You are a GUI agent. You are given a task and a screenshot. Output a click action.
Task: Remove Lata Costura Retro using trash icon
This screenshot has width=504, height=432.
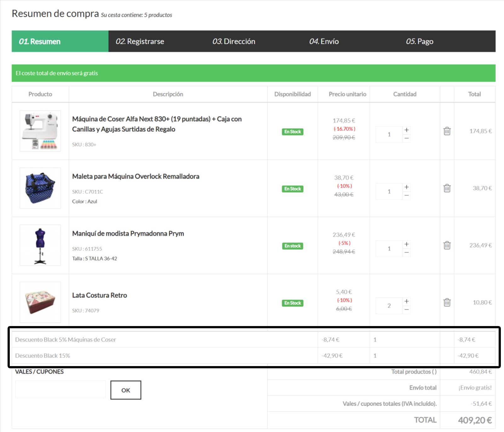point(447,302)
